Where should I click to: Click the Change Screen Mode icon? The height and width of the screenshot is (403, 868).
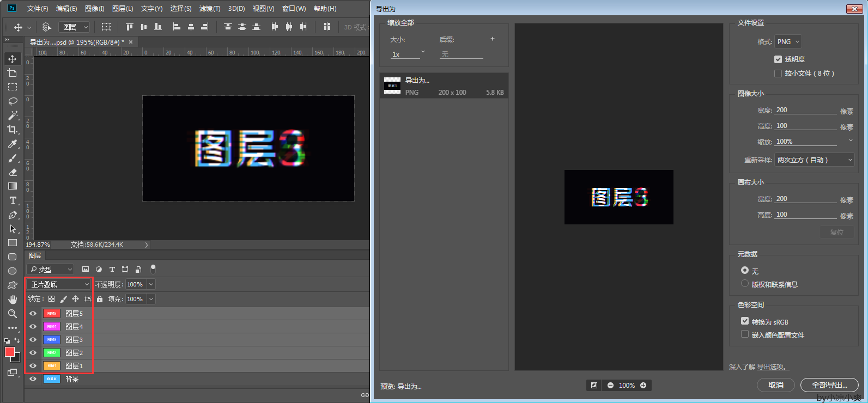point(13,373)
